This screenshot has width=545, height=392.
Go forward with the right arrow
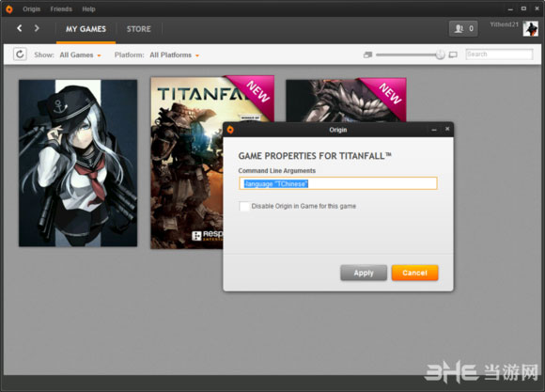click(x=37, y=28)
